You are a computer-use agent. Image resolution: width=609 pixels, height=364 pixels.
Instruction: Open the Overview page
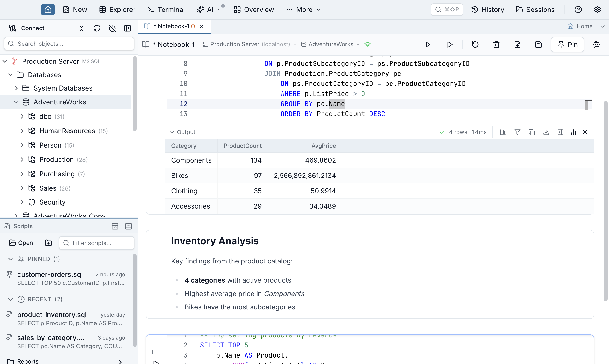pyautogui.click(x=254, y=10)
